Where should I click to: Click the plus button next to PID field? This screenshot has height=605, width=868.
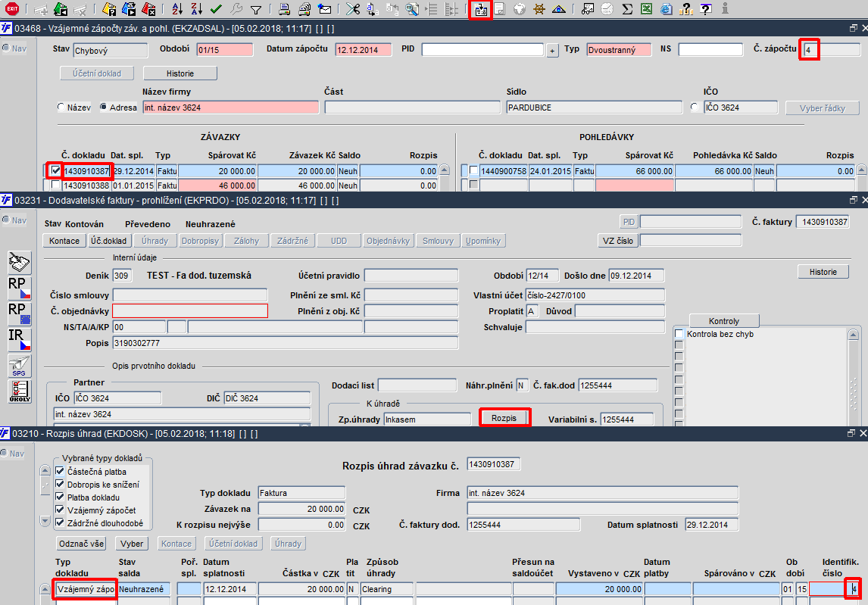coord(552,51)
